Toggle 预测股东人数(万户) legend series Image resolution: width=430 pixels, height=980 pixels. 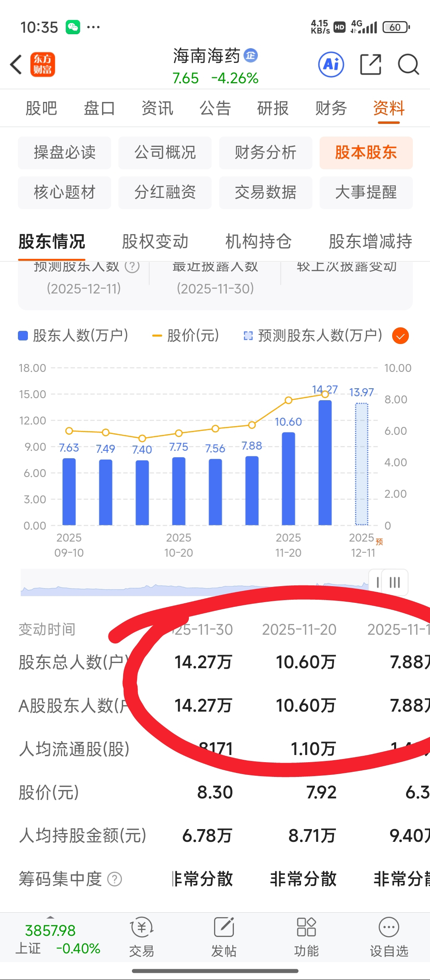(x=313, y=336)
